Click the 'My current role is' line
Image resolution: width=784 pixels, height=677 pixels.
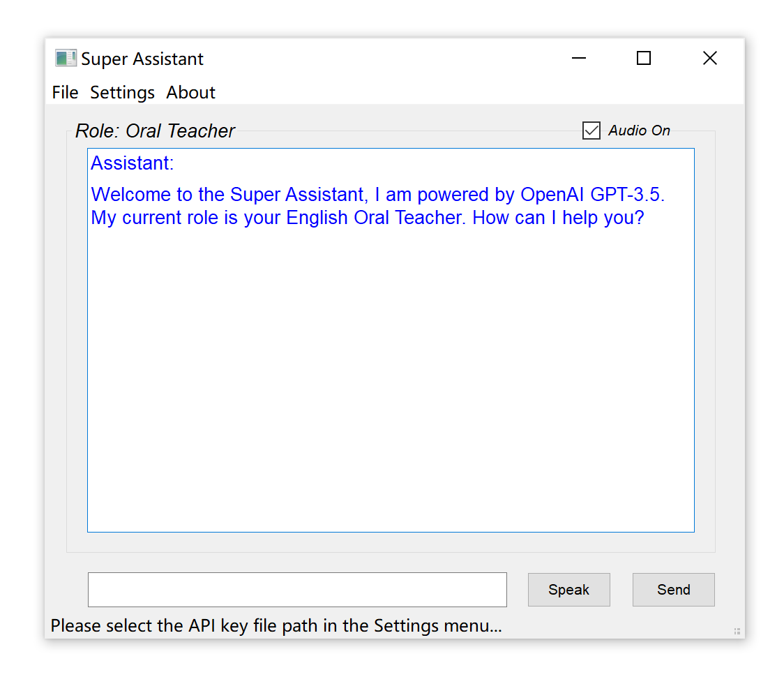368,218
